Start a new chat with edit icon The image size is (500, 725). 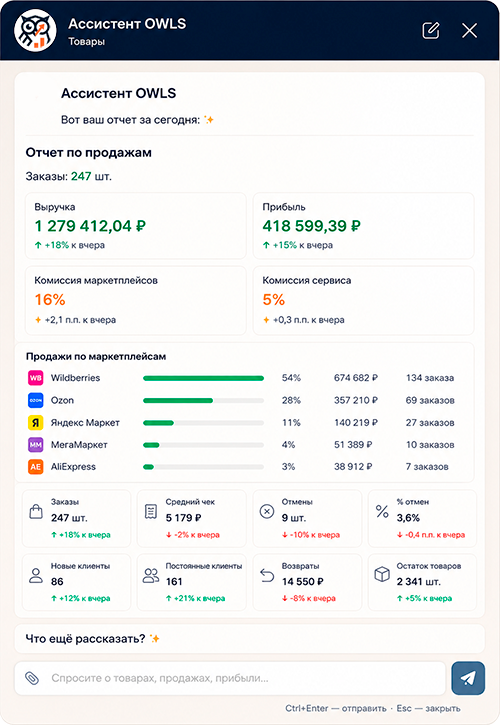coord(431,31)
